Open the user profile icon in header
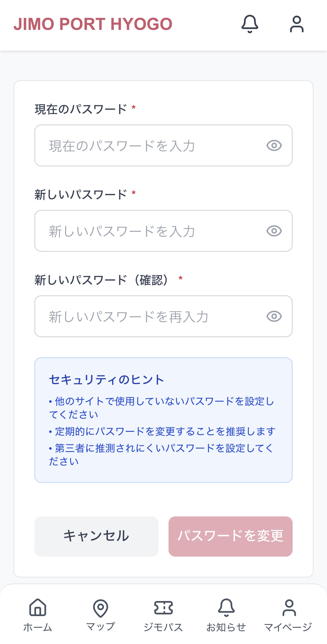This screenshot has height=644, width=327. (297, 24)
